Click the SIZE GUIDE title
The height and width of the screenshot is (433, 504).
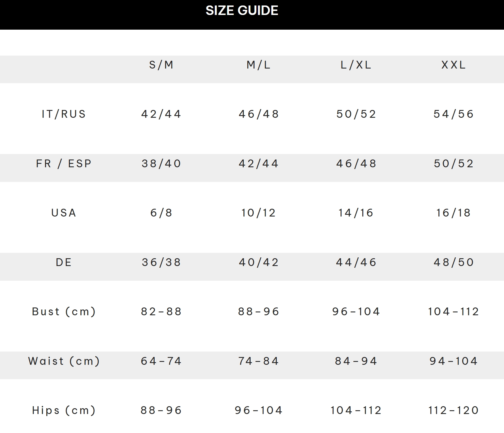tap(242, 11)
